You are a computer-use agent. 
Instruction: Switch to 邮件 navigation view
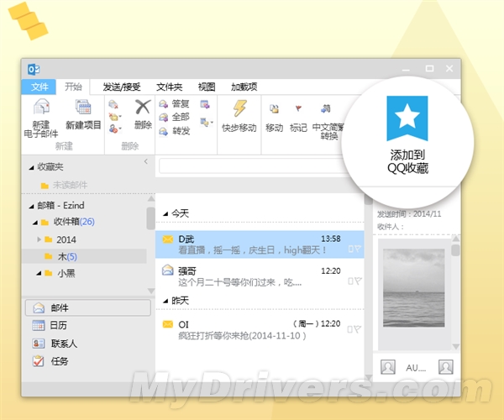point(87,307)
